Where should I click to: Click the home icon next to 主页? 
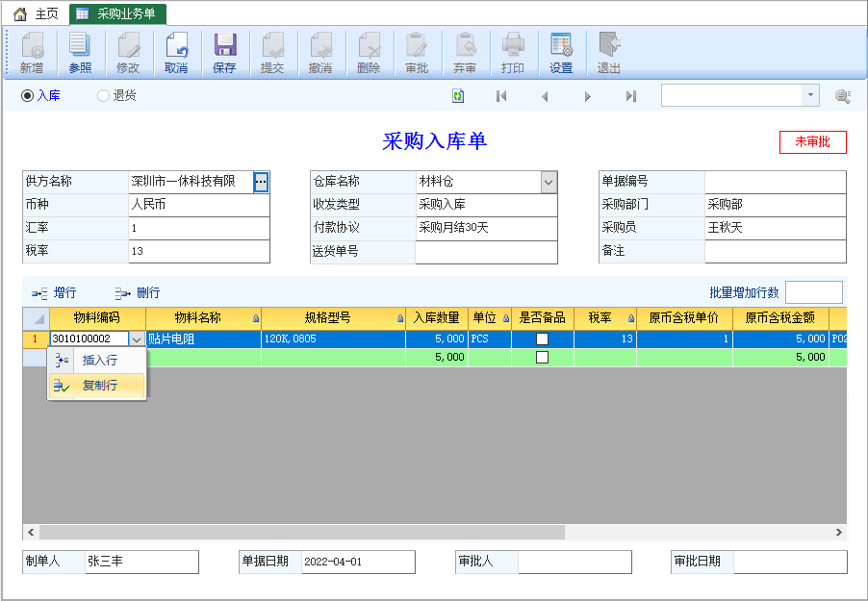pos(20,13)
